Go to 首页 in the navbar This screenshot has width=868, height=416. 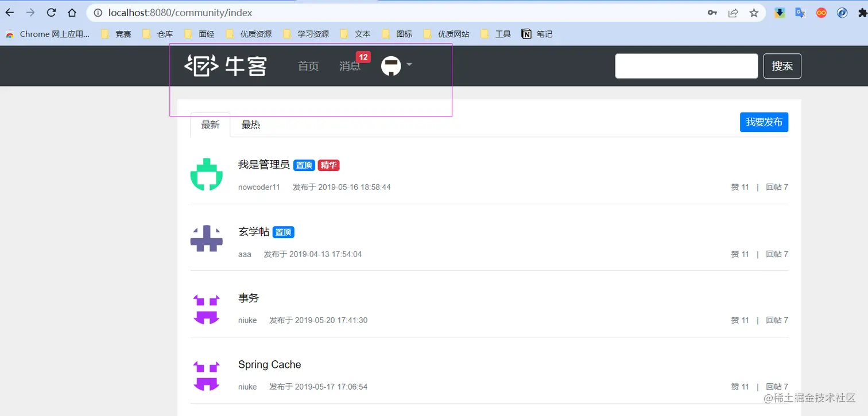(x=308, y=66)
